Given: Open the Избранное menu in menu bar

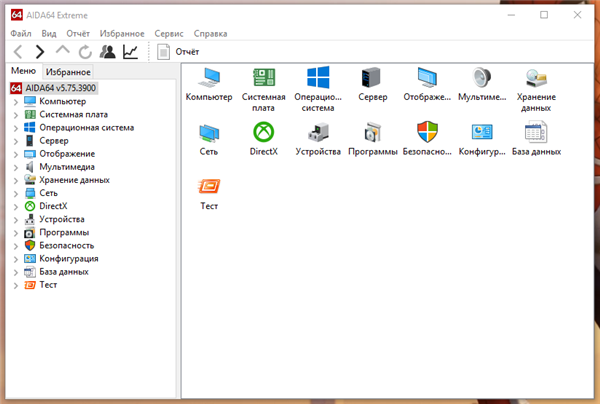Looking at the screenshot, I should pos(122,34).
